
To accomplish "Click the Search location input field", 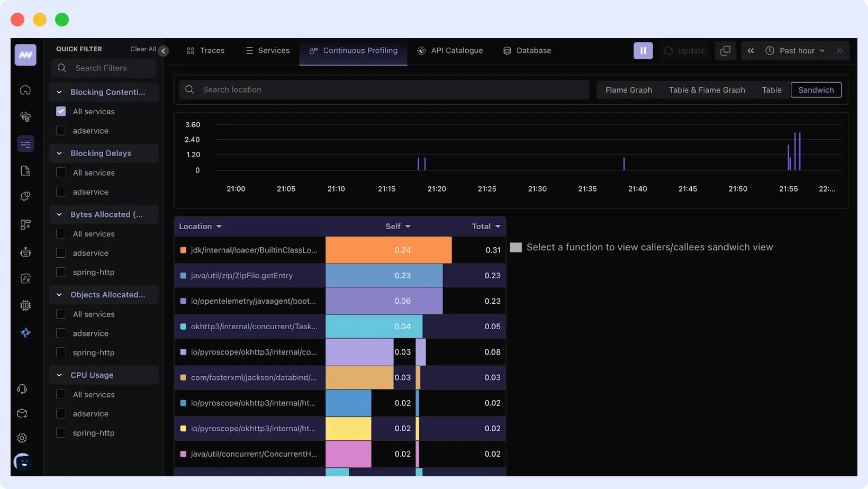I will click(x=383, y=89).
